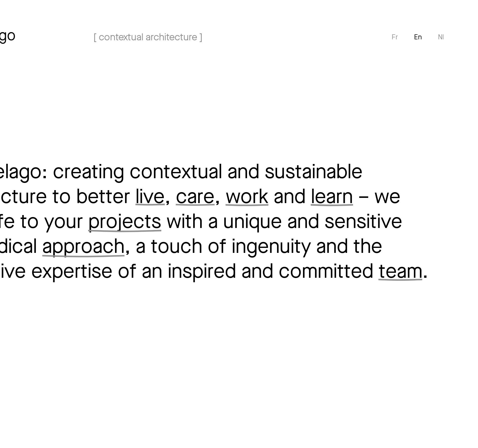Viewport: 478px width, 448px height.
Task: Click the word 'ingenuity' in the intro text
Action: click(271, 247)
